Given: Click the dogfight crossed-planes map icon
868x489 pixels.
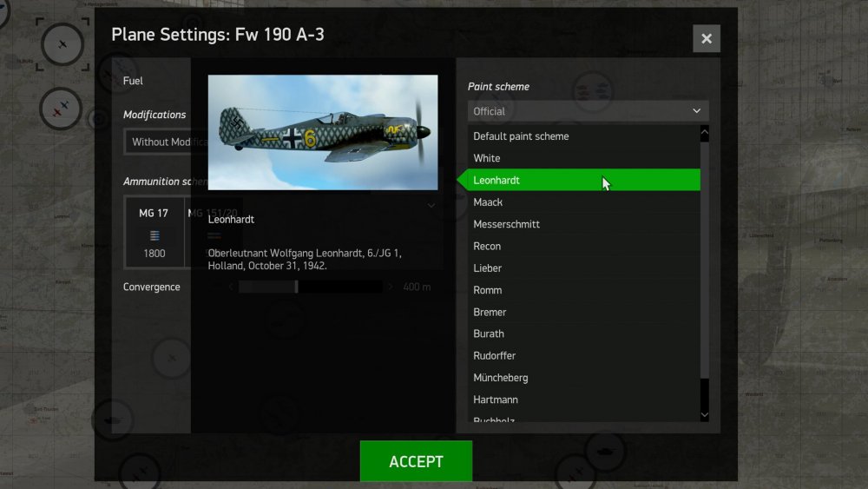Looking at the screenshot, I should 61,109.
